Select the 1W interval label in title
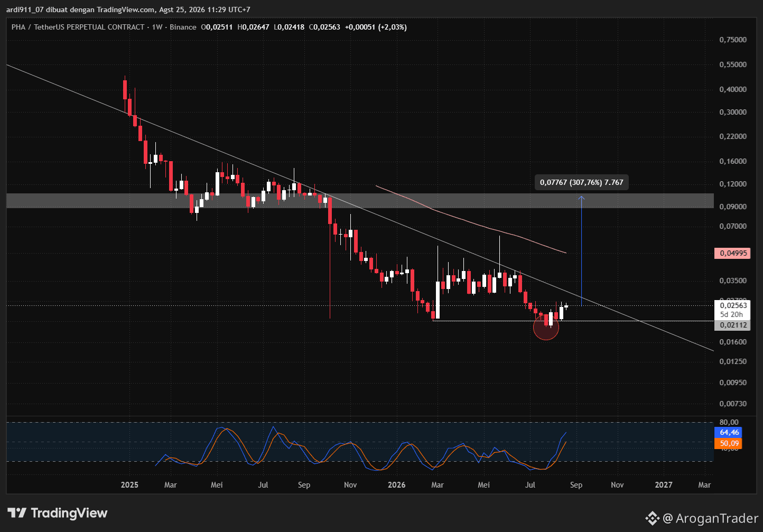The width and height of the screenshot is (763, 532). [157, 27]
